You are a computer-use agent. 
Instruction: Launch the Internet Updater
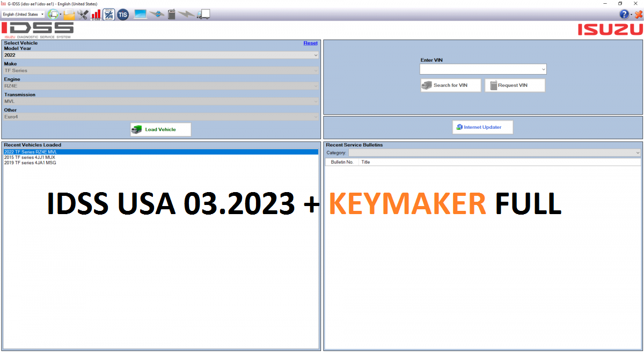[482, 127]
